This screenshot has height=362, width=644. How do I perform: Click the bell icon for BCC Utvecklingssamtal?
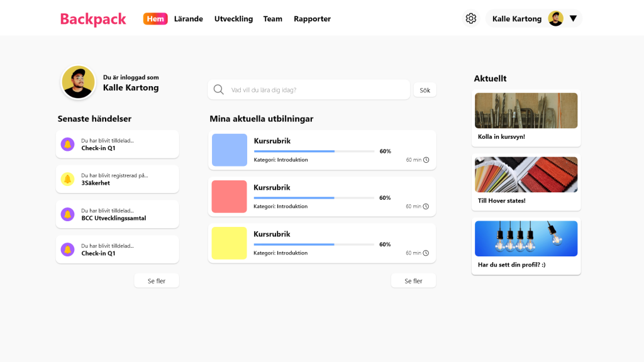[67, 215]
